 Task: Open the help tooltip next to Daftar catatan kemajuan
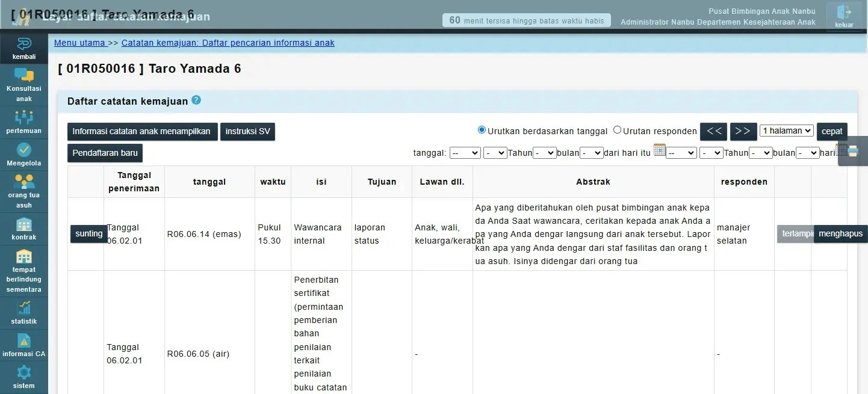(196, 101)
